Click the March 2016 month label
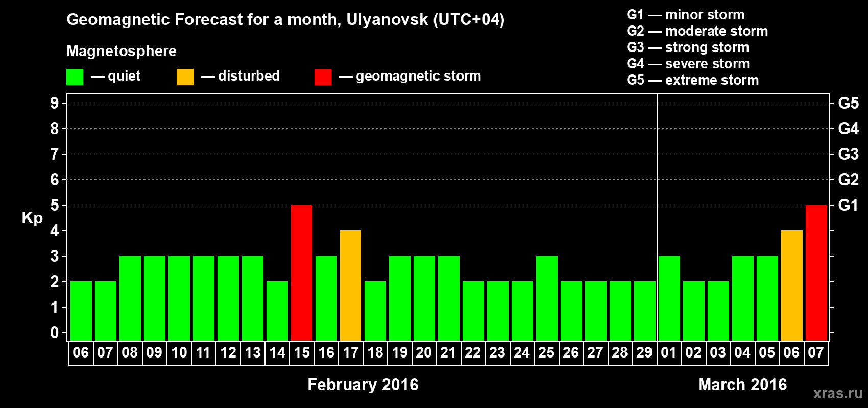 click(742, 385)
